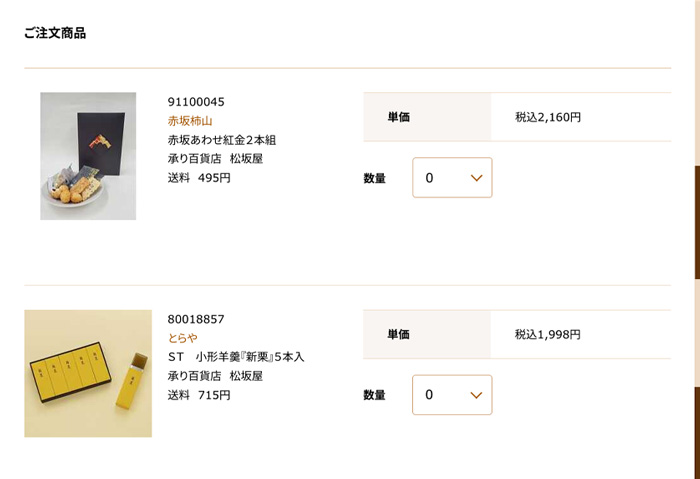
Task: Click chevron arrow in first quantity box
Action: [476, 178]
